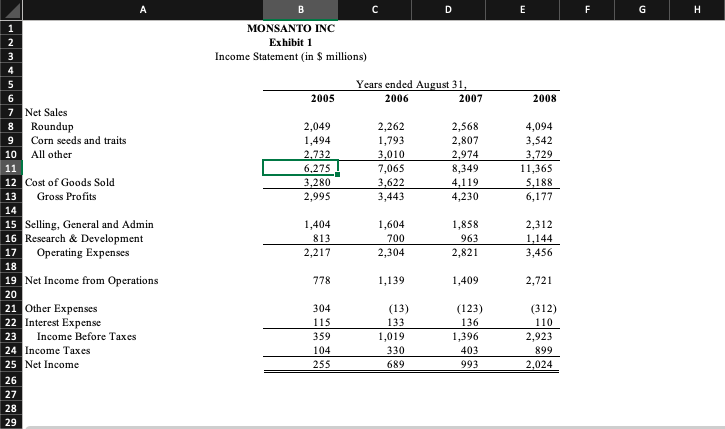Select column D header
Image resolution: width=725 pixels, height=429 pixels.
[x=449, y=10]
